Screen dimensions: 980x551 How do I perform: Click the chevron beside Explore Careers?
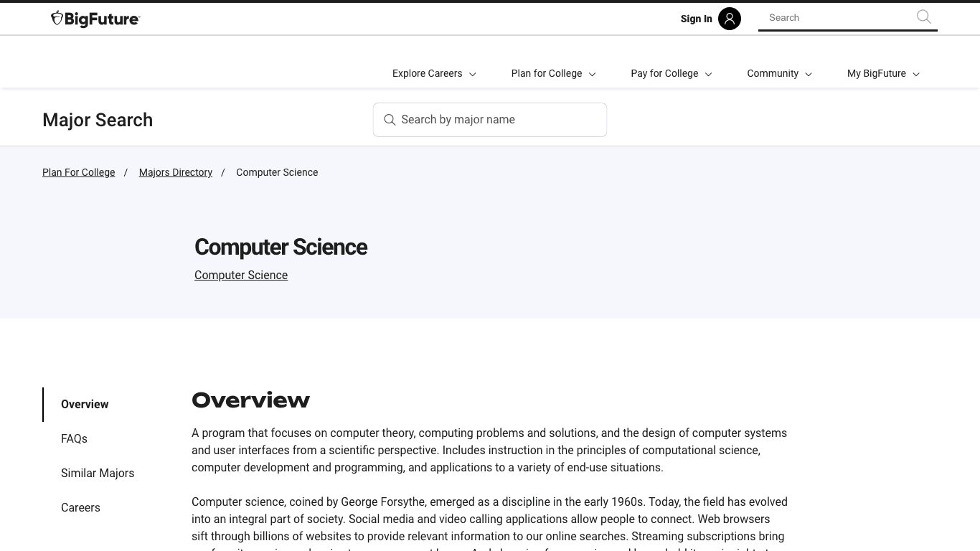[x=472, y=75]
